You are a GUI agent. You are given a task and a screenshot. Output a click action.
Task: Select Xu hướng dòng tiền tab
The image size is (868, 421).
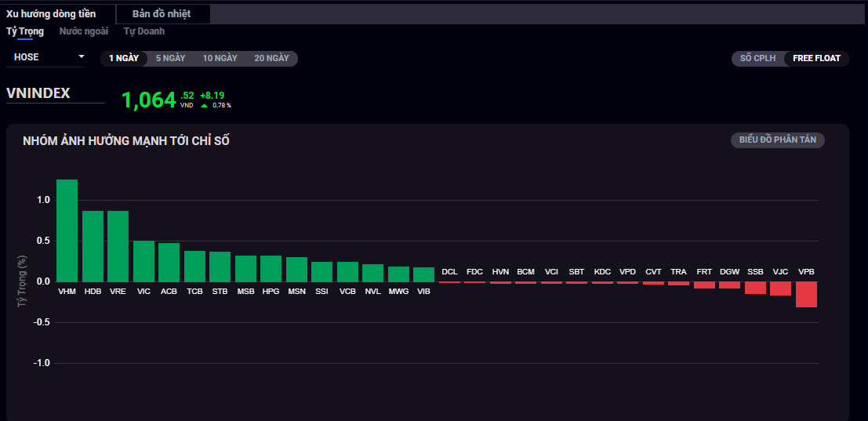pos(52,14)
